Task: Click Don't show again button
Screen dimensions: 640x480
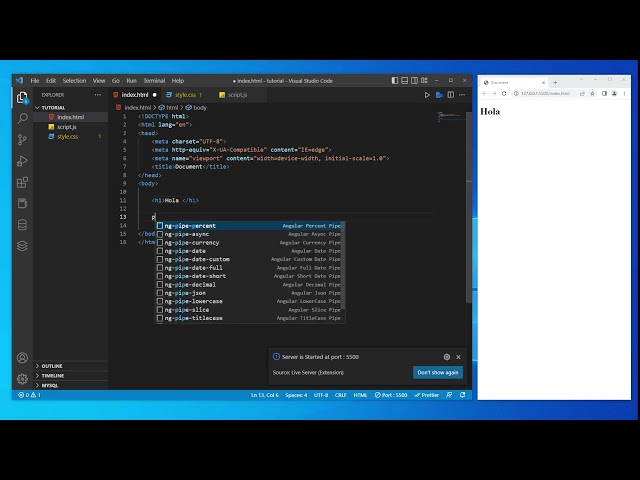Action: pyautogui.click(x=438, y=372)
